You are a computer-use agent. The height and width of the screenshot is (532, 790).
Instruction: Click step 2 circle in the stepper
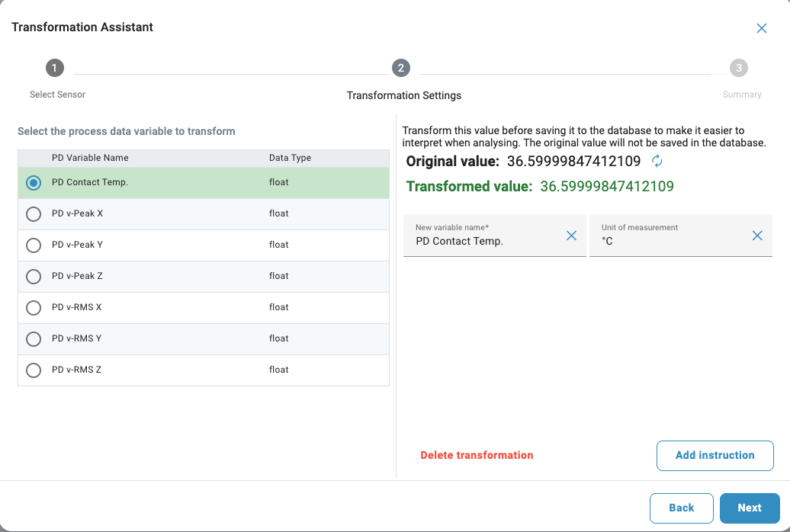click(401, 69)
